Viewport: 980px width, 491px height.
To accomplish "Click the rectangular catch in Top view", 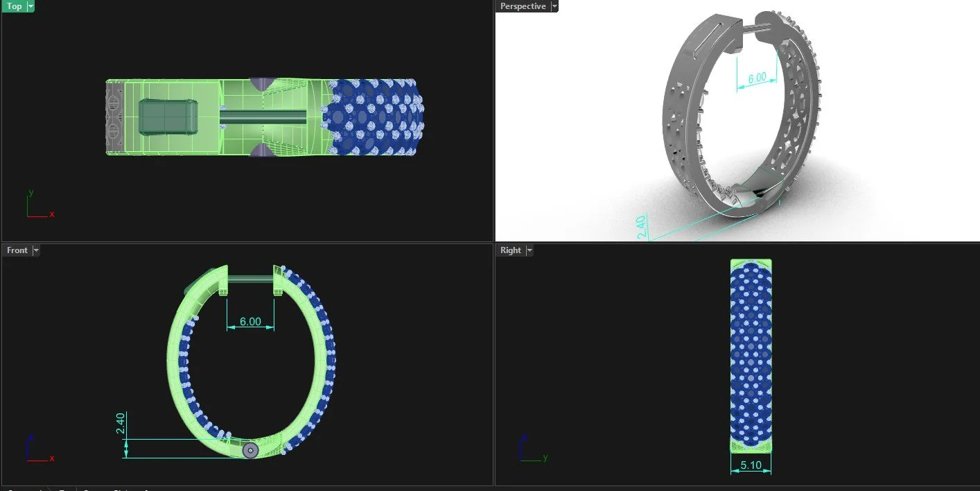I will pos(168,116).
